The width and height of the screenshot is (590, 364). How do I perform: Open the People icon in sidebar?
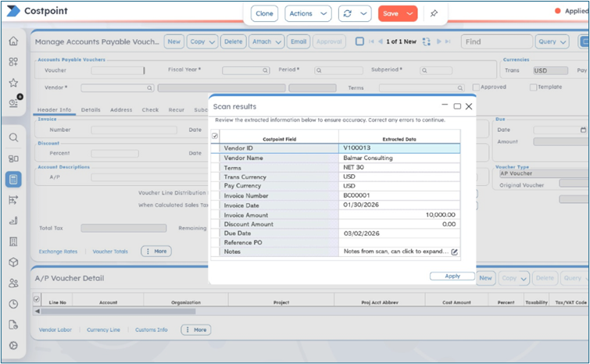[13, 283]
